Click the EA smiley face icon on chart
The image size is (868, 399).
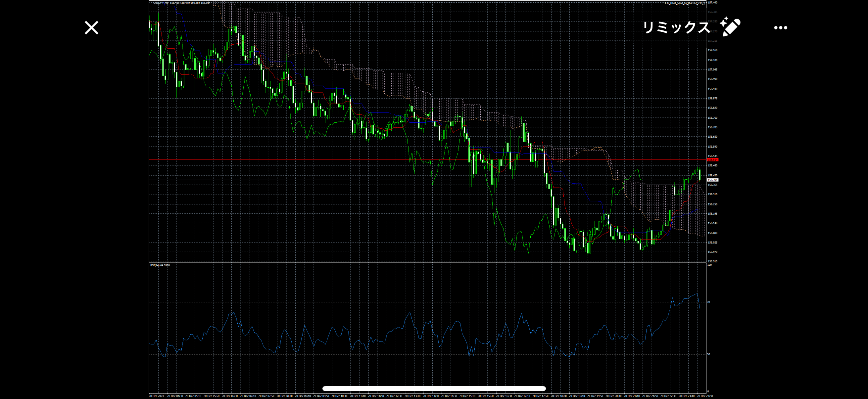[703, 3]
